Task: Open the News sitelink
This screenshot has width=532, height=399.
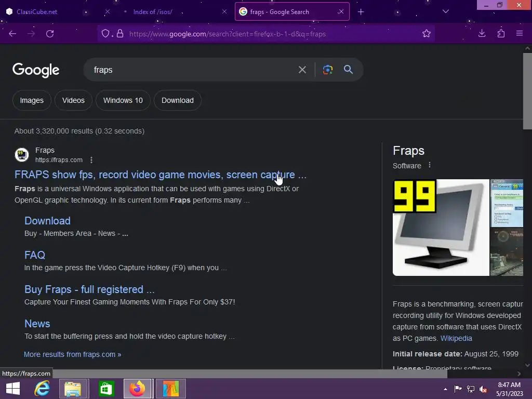Action: tap(37, 324)
